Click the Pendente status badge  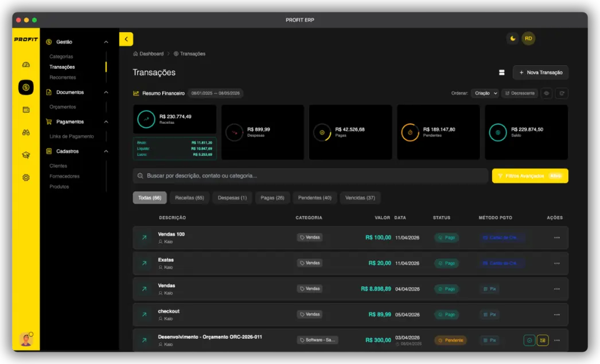[x=450, y=340]
